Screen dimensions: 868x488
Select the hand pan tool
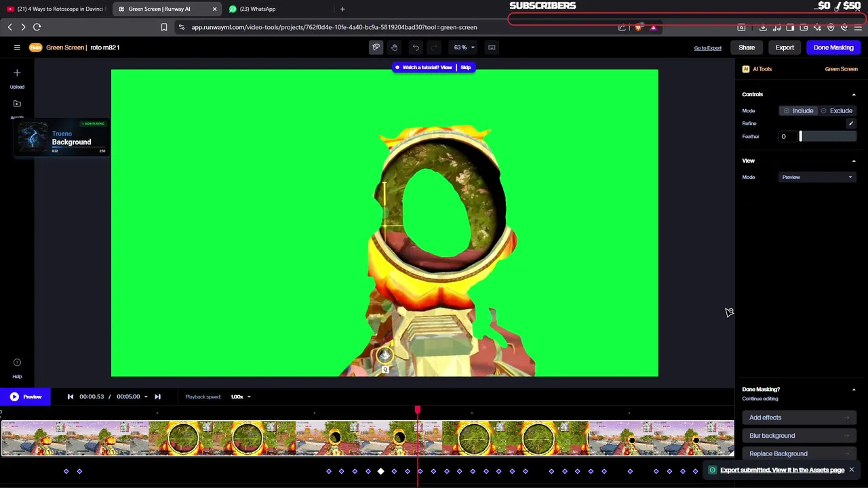394,47
